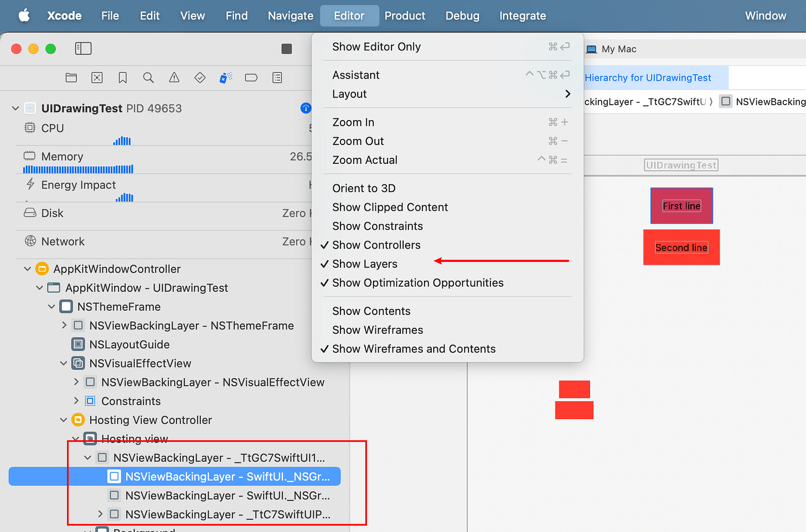Collapse the NSThemeFrame disclosure arrow
Image resolution: width=806 pixels, height=532 pixels.
pyautogui.click(x=52, y=306)
